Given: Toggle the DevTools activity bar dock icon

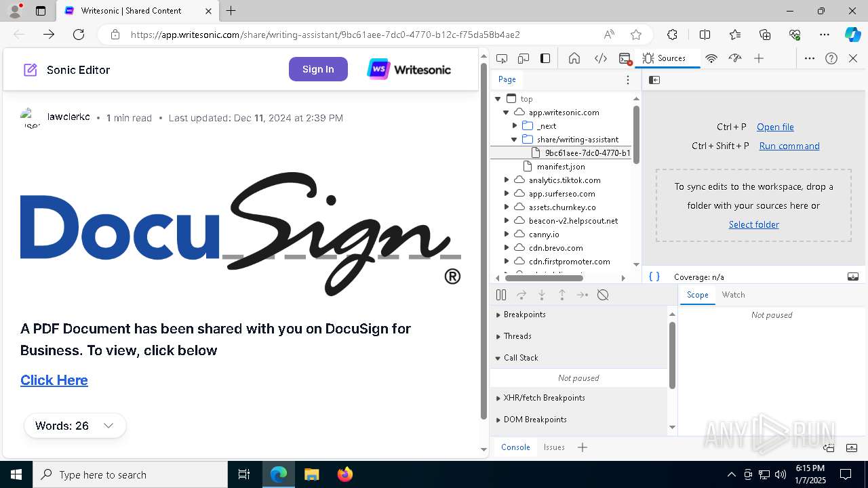Looking at the screenshot, I should [545, 58].
